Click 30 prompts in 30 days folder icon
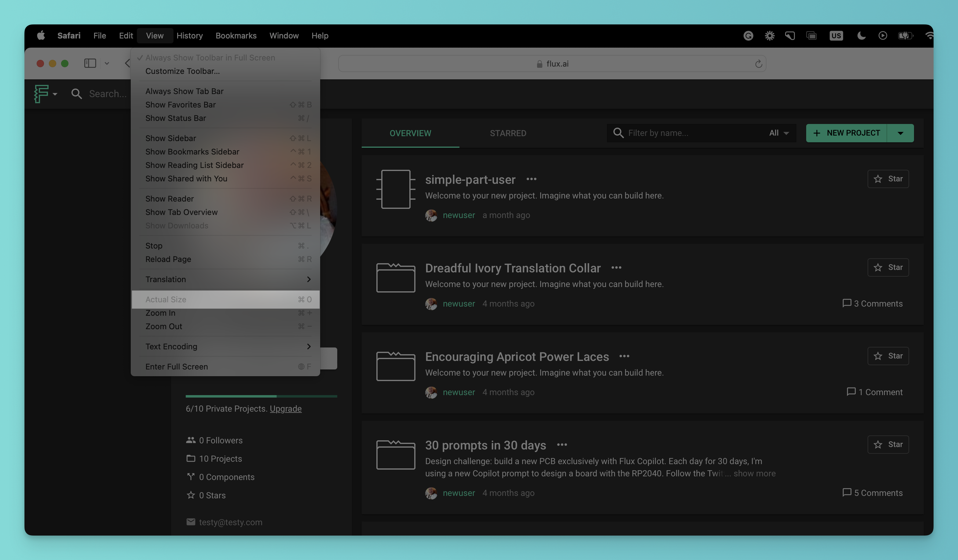Viewport: 958px width, 560px height. (395, 454)
